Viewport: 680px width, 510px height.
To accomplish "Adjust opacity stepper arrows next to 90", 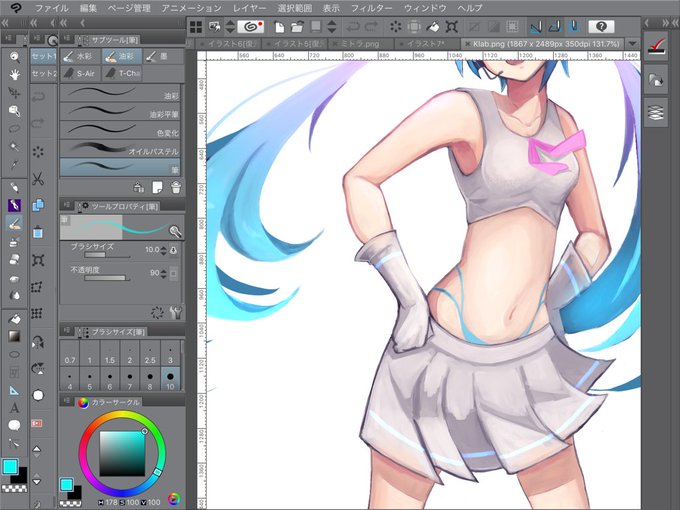I will (163, 273).
